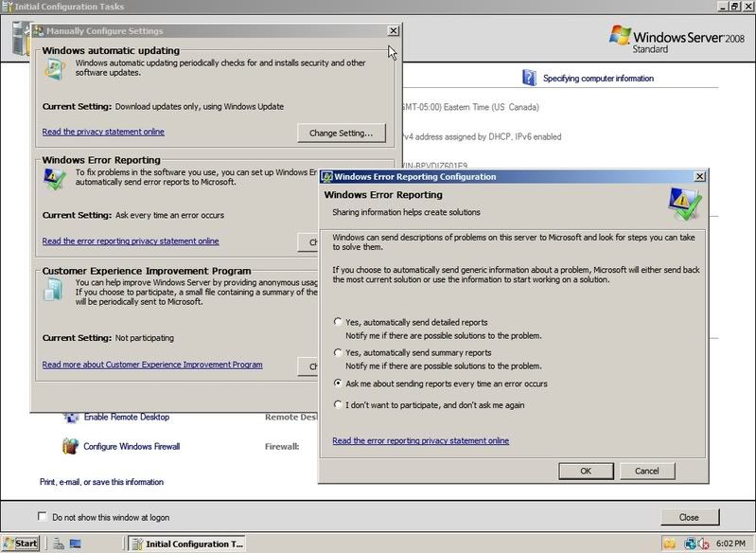Click Windows Error Reporting icon in settings window
Viewport: 756px width, 553px height.
pos(55,179)
